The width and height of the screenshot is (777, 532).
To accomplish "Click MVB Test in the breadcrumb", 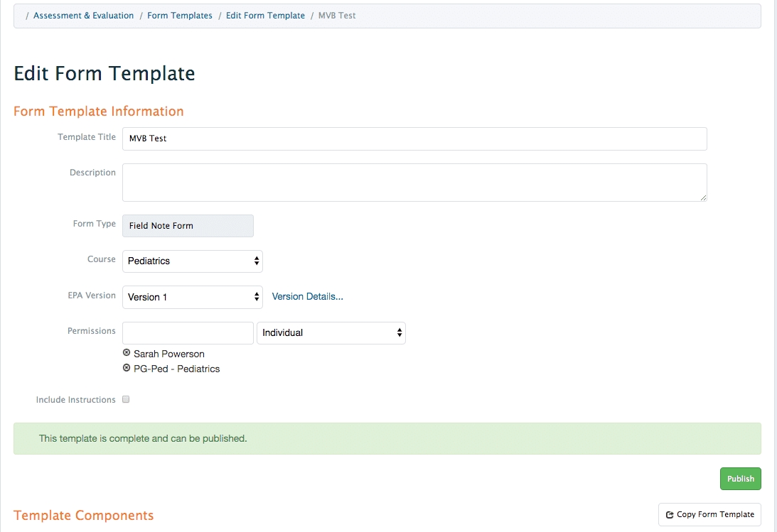I will pos(337,16).
